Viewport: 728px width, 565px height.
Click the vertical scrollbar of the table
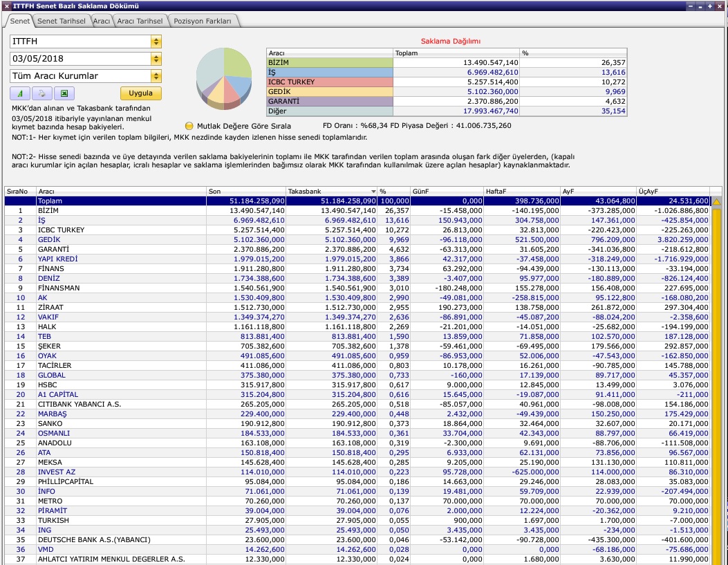click(716, 385)
